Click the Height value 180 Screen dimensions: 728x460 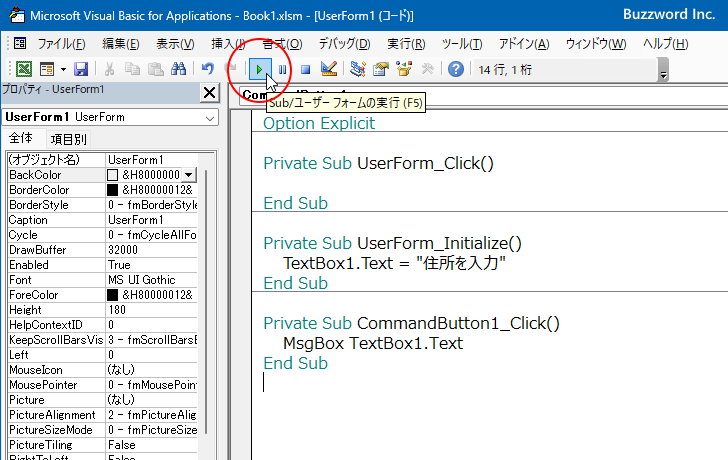pyautogui.click(x=151, y=310)
